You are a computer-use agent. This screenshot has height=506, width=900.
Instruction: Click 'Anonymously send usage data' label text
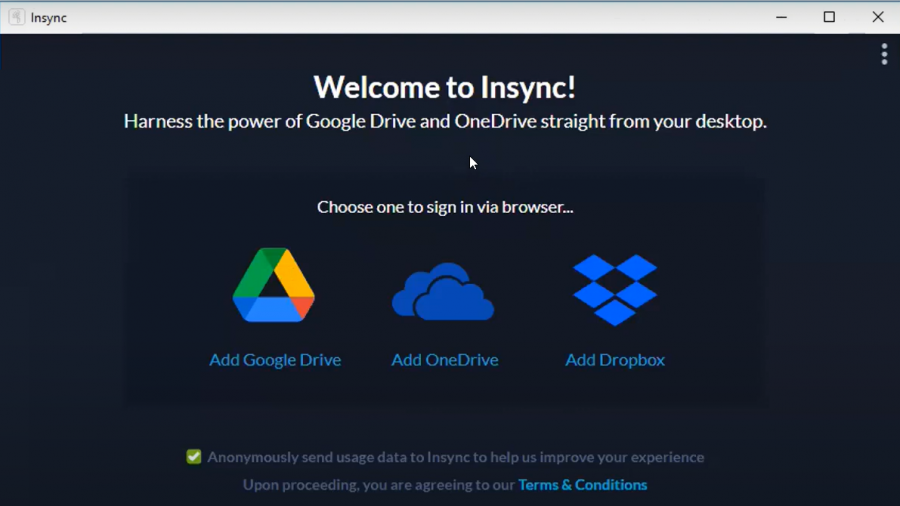tap(456, 457)
